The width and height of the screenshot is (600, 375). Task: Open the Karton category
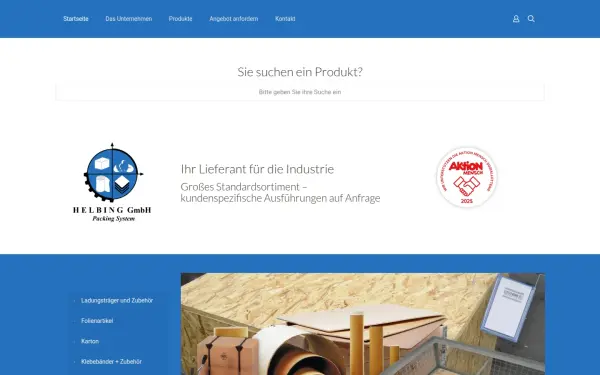(90, 341)
